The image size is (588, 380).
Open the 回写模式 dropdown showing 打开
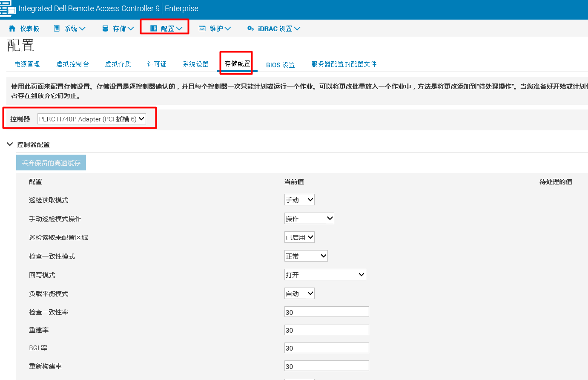[324, 274]
